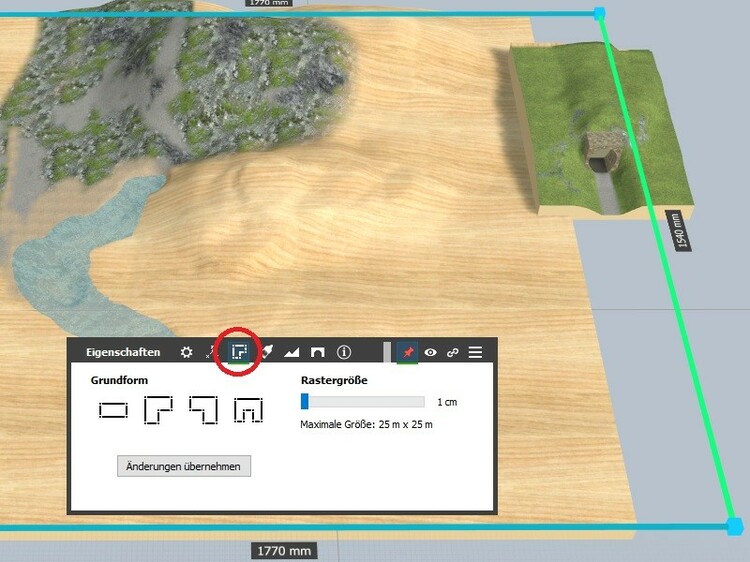This screenshot has height=562, width=750.
Task: Choose the L-shaped base form with top-left corner
Action: (158, 410)
